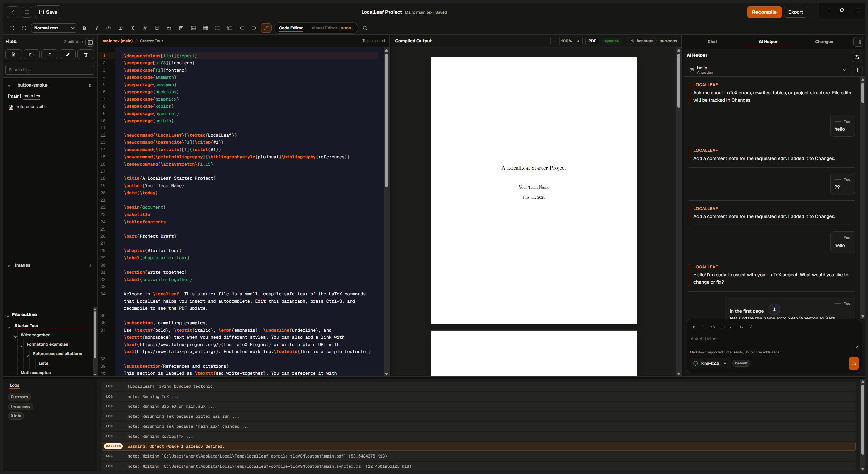Insert a comment with the speech-bubble icon
868x474 pixels.
click(181, 28)
